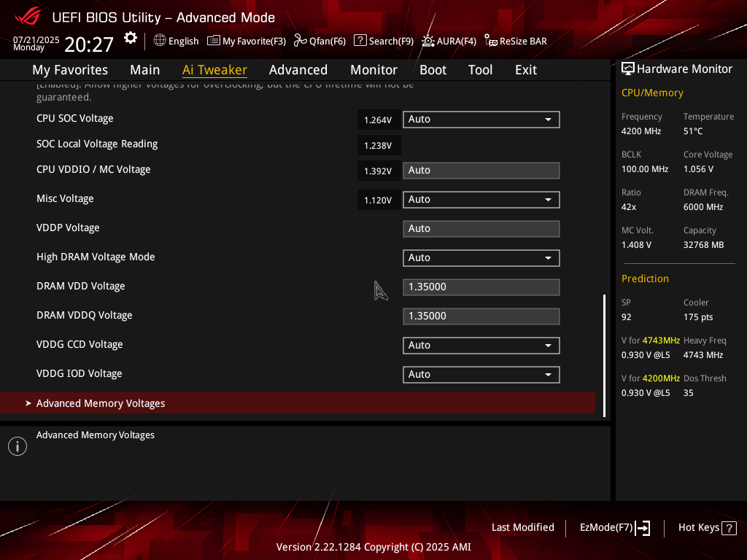Screen dimensions: 747x560
Task: Click the settings gear icon beside the clock
Action: [131, 38]
